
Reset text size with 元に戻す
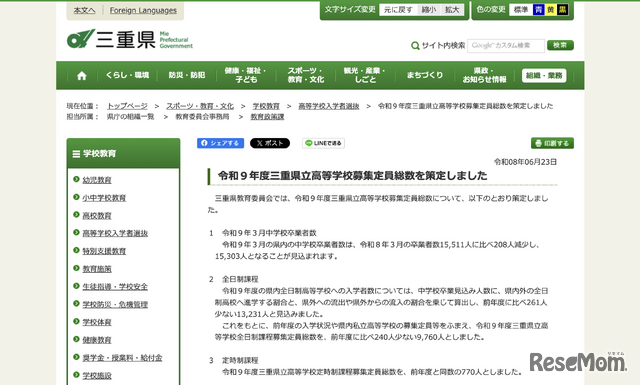pyautogui.click(x=398, y=10)
